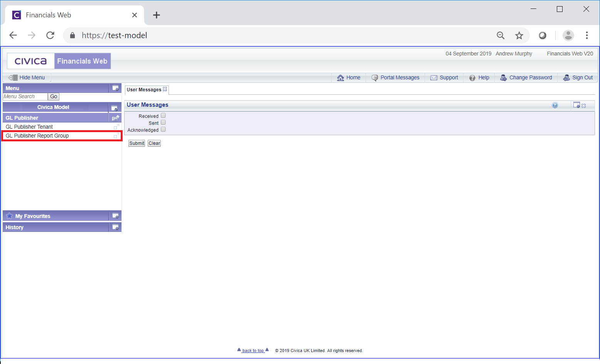The image size is (600, 364).
Task: Open the Chrome three-dot menu
Action: tap(587, 35)
